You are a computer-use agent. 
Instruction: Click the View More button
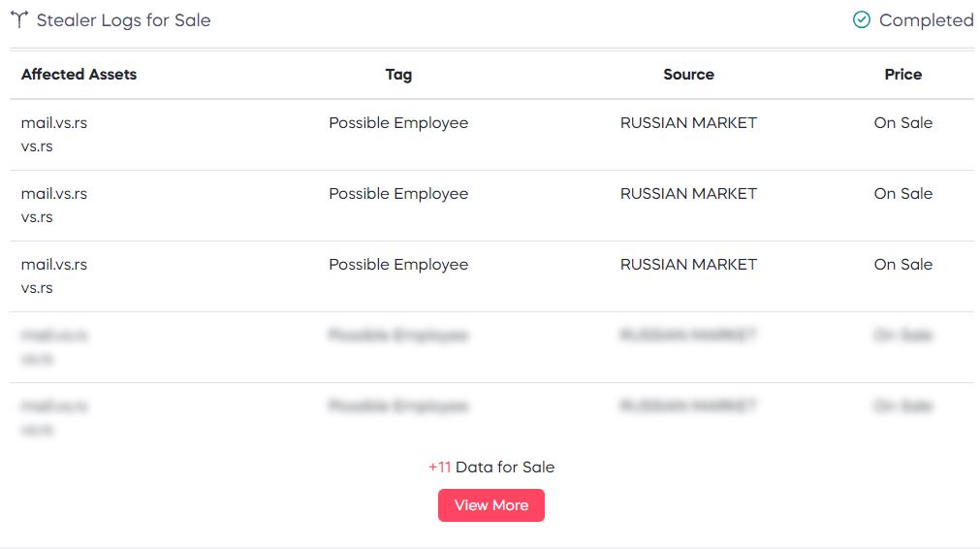tap(491, 505)
